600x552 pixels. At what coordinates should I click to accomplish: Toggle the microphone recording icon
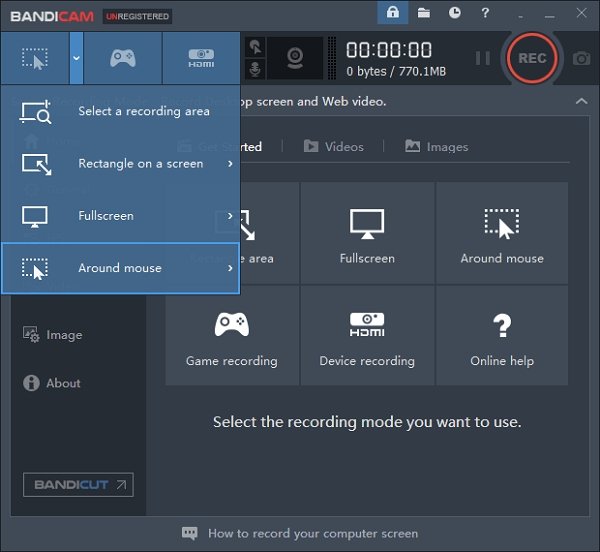coord(255,69)
